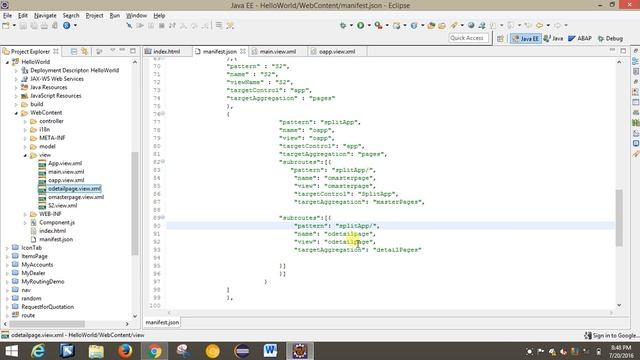Open the Run button dropdown arrow
Viewport: 640px width, 360px height.
coord(369,25)
